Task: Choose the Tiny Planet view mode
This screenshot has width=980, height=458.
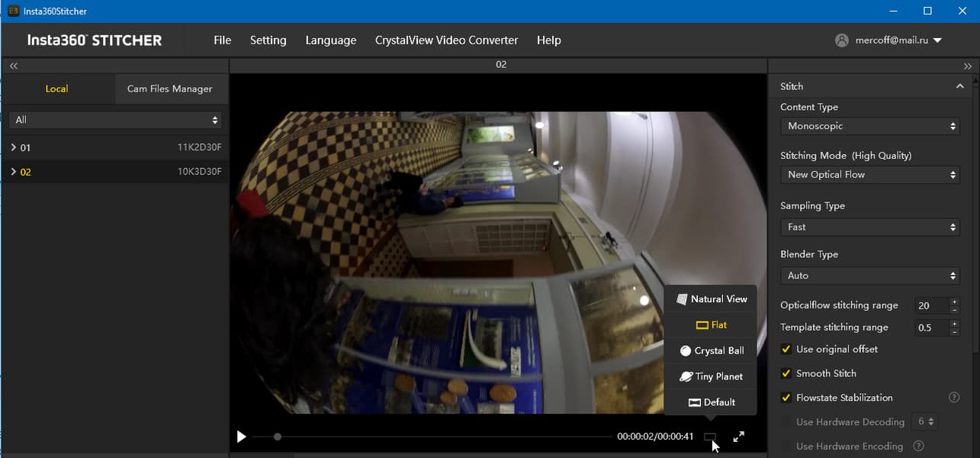Action: (711, 376)
